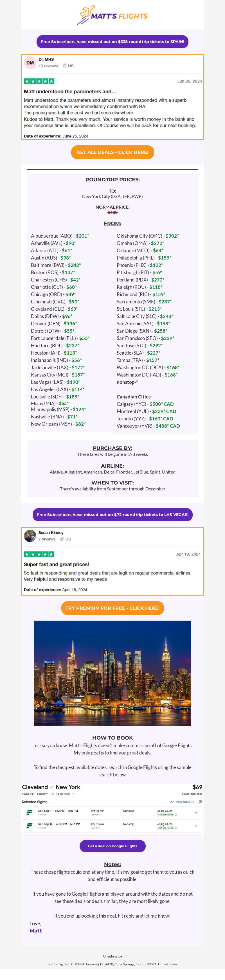Click the Matt's Flights logo
Screen dimensions: 225x980
112,15
